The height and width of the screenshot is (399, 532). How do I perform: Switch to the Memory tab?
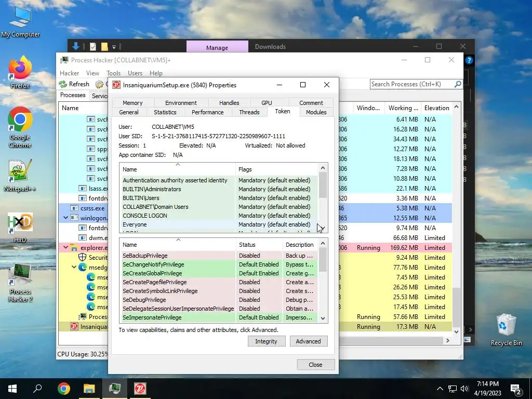(132, 103)
